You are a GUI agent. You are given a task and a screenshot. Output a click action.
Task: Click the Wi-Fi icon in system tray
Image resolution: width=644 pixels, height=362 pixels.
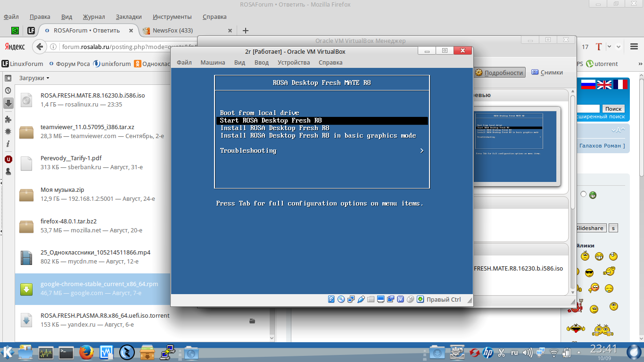pyautogui.click(x=554, y=353)
